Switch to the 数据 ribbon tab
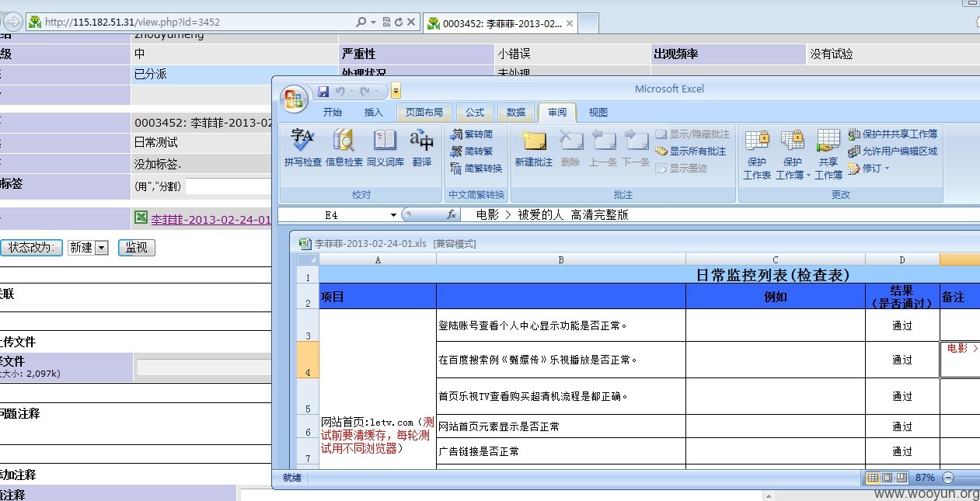 click(516, 113)
